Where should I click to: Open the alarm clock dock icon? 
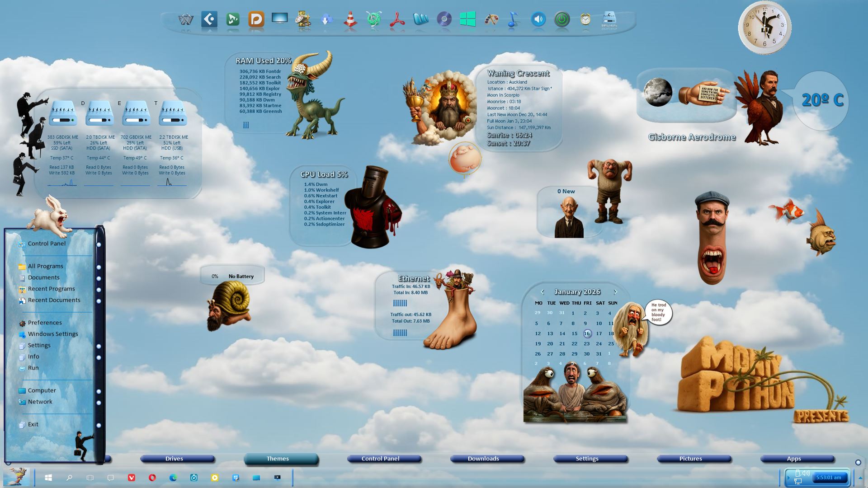click(x=585, y=19)
